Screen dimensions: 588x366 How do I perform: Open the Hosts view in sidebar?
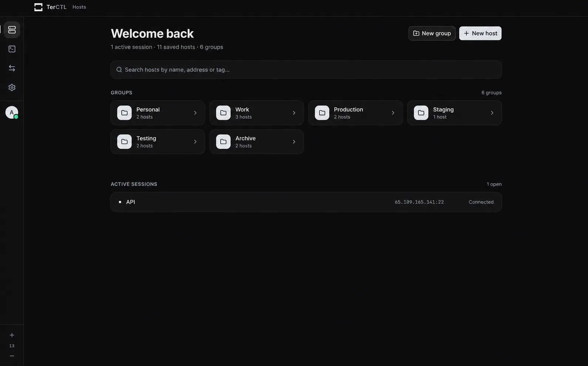click(x=12, y=30)
